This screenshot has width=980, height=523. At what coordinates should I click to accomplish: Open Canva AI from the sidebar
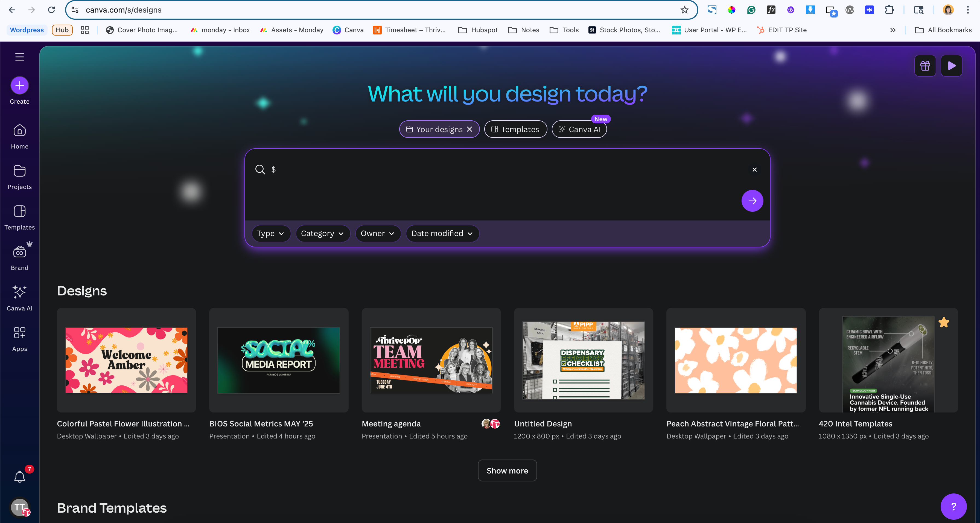point(19,298)
